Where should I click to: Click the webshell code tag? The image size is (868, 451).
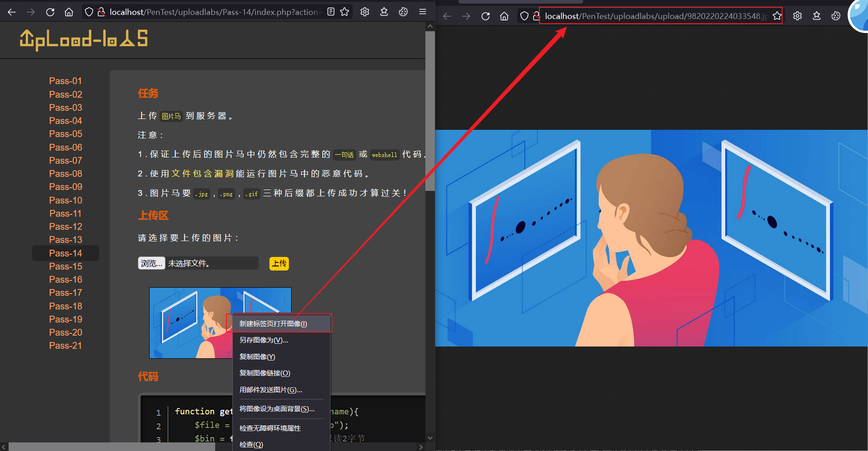(x=384, y=155)
